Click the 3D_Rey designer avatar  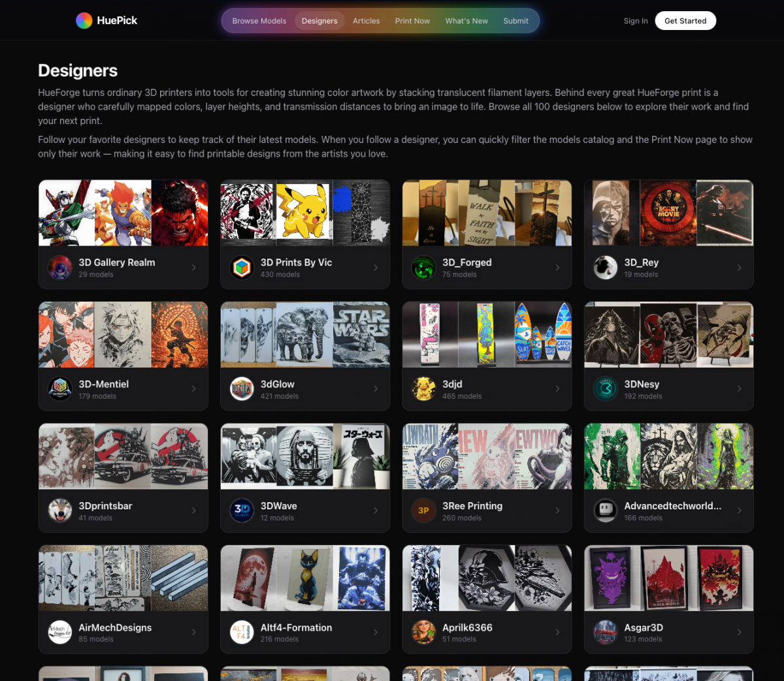(606, 268)
